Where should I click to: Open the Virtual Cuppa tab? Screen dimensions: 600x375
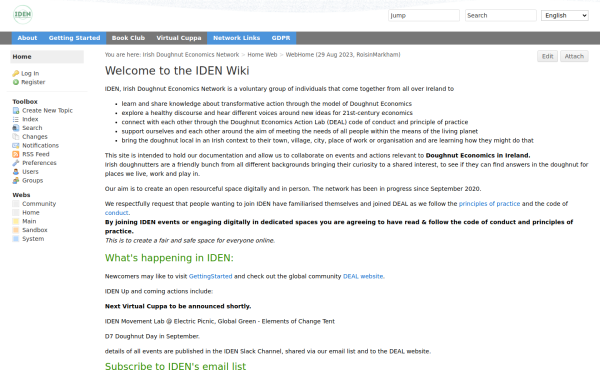(x=179, y=38)
